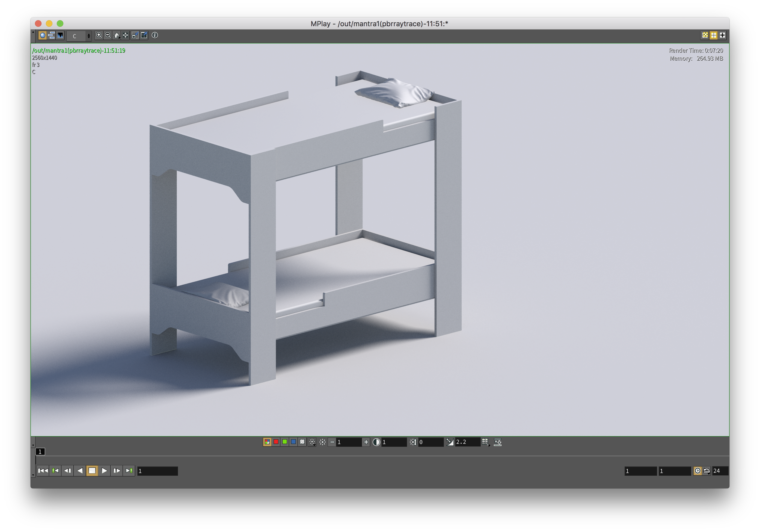Open the LUT options dropdown icon
The width and height of the screenshot is (760, 532).
[x=486, y=442]
